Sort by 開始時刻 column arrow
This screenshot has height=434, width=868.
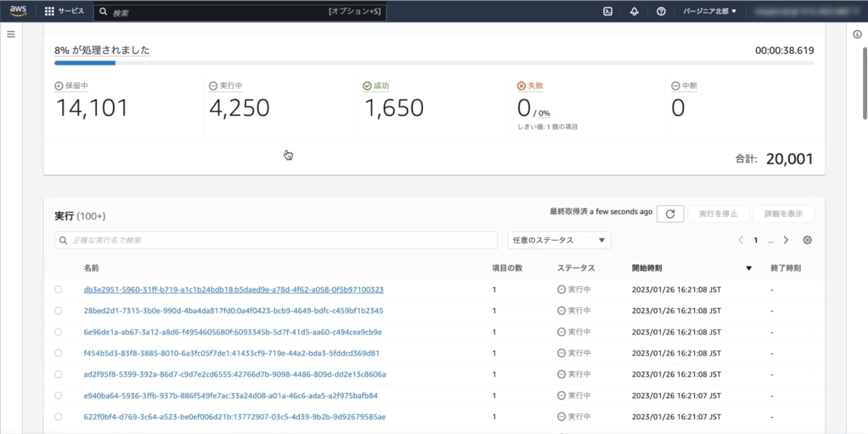coord(749,268)
